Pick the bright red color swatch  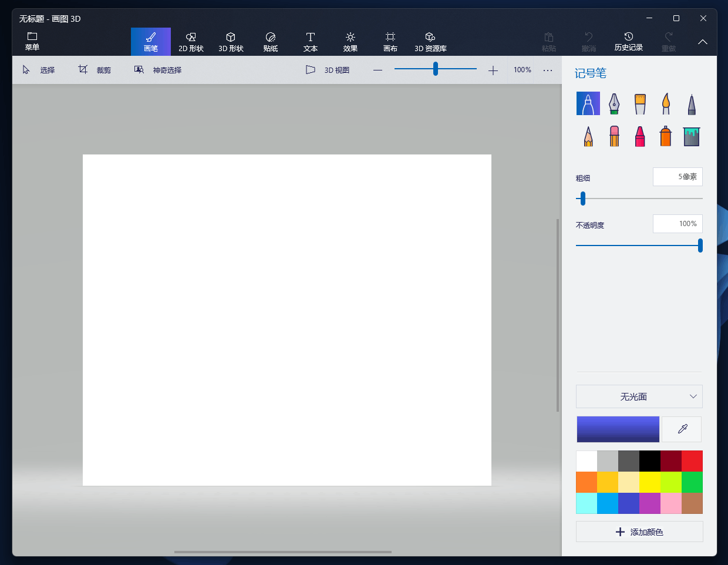(692, 461)
